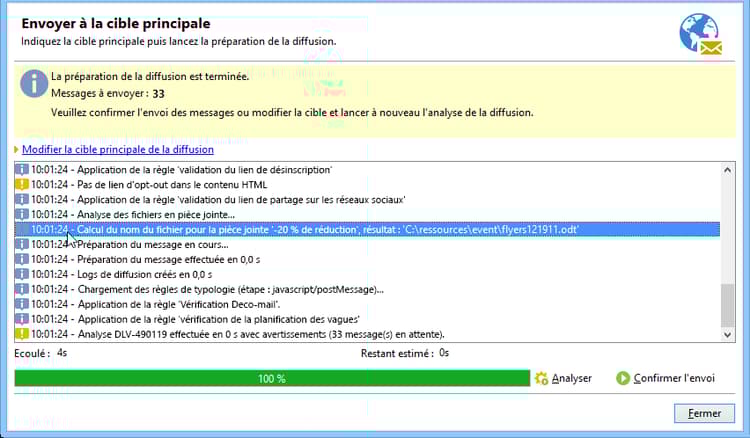Image resolution: width=750 pixels, height=438 pixels.
Task: Click the 'Ecoulé : 4s' elapsed time value
Action: click(x=41, y=353)
